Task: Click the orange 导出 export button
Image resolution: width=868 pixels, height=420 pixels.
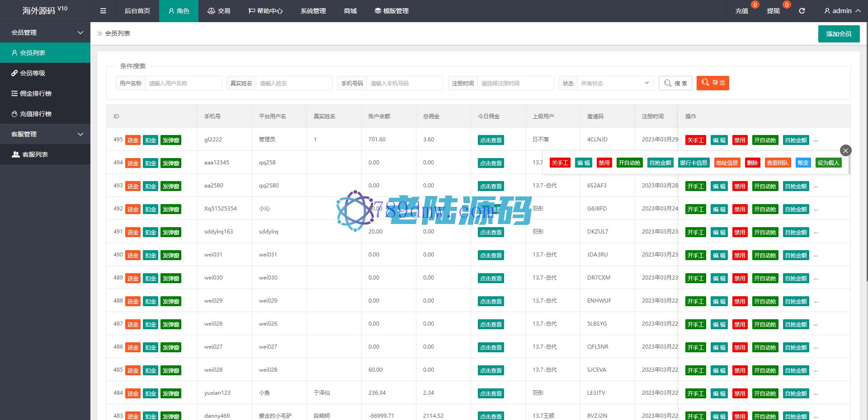Action: [712, 83]
